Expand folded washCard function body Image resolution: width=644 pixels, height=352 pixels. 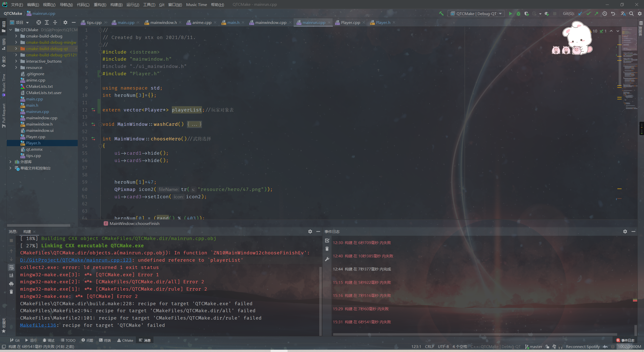click(194, 124)
